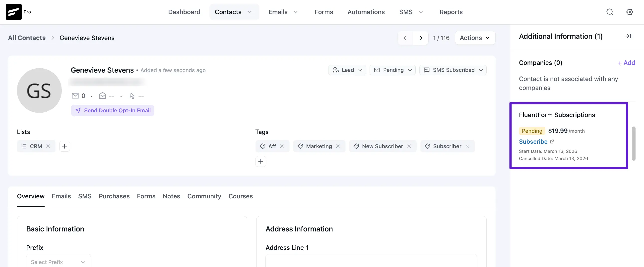The height and width of the screenshot is (267, 644).
Task: Click the CRM list label
Action: 36,146
